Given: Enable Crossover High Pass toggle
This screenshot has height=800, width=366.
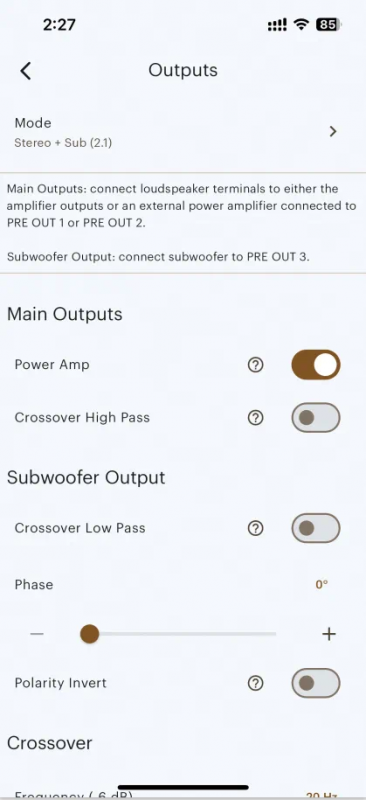Looking at the screenshot, I should click(x=315, y=418).
